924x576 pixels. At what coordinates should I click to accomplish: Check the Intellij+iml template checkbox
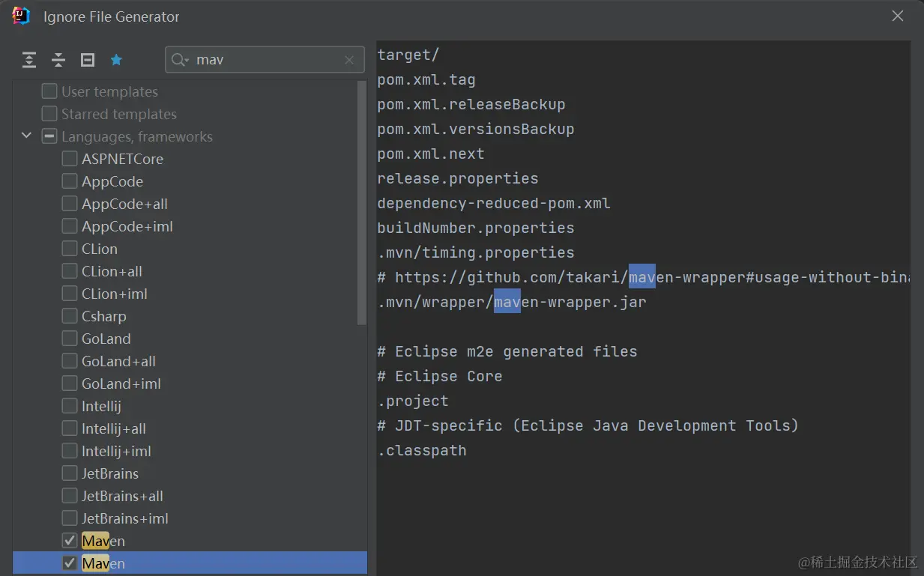70,451
